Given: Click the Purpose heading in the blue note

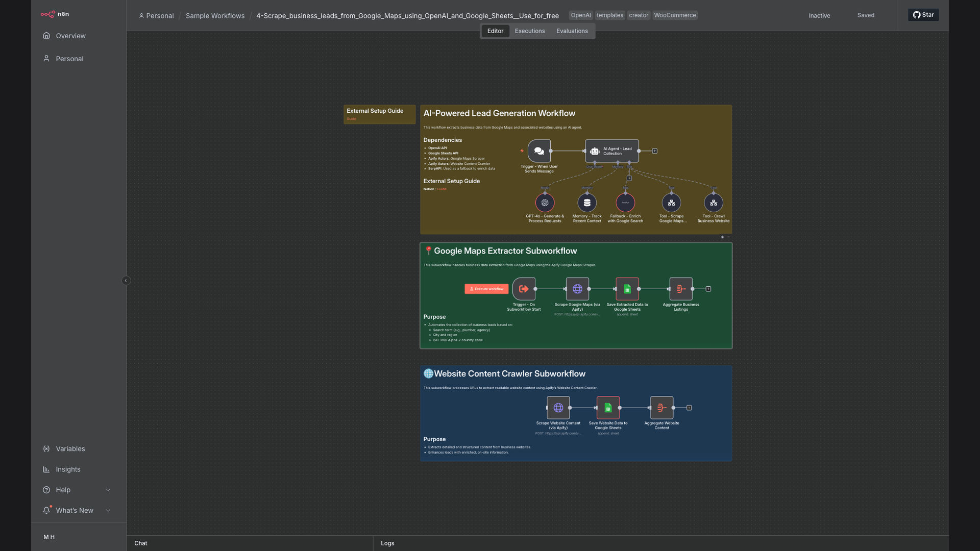Looking at the screenshot, I should click(434, 439).
